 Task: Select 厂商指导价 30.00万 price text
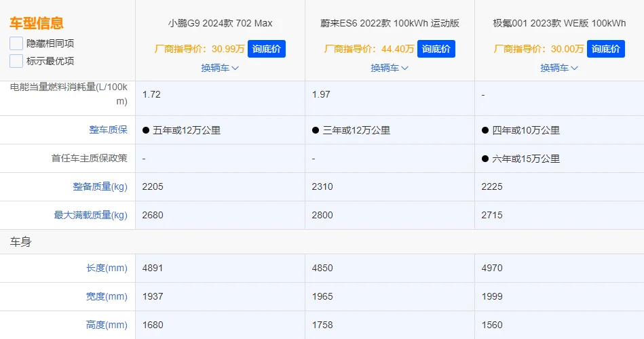tap(539, 49)
